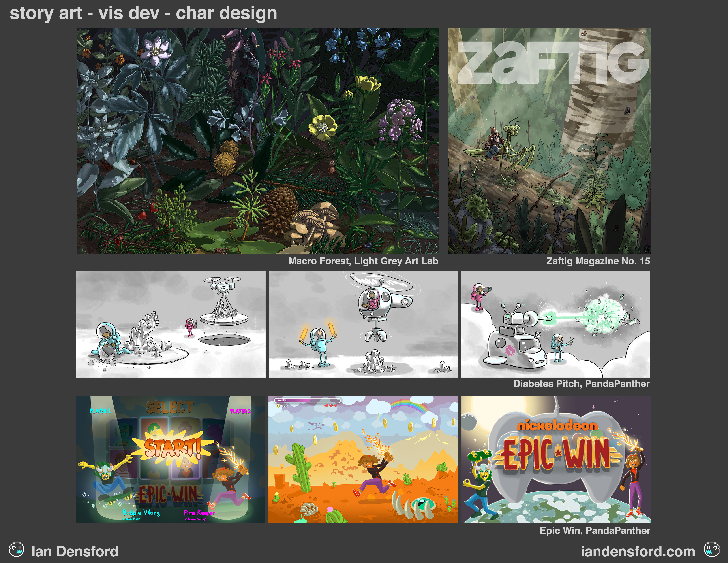Image resolution: width=728 pixels, height=563 pixels.
Task: Click the Fire Keeper character label
Action: 199,513
